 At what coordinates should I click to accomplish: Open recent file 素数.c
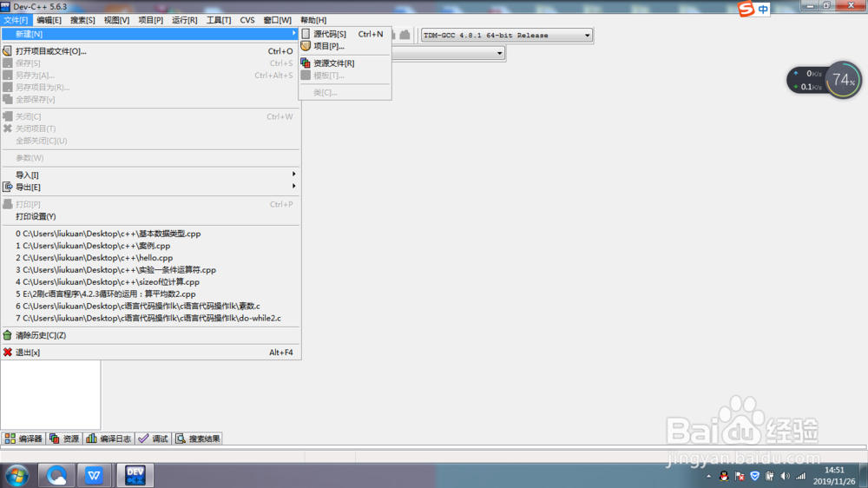point(150,306)
